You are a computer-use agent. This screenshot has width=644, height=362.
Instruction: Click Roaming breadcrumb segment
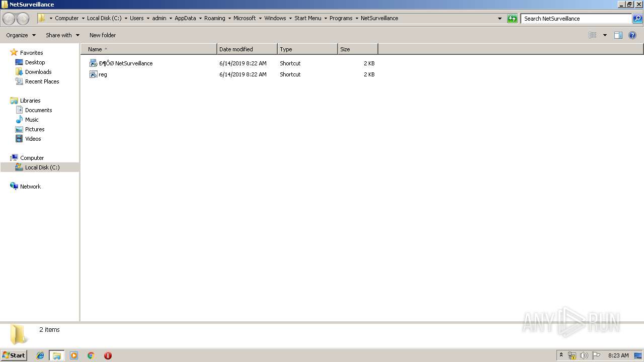tap(215, 18)
